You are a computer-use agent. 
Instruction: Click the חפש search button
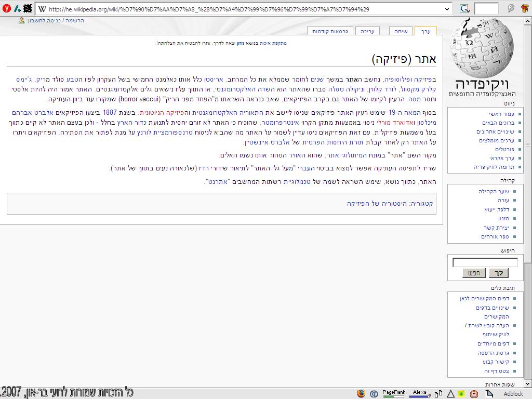(x=474, y=273)
